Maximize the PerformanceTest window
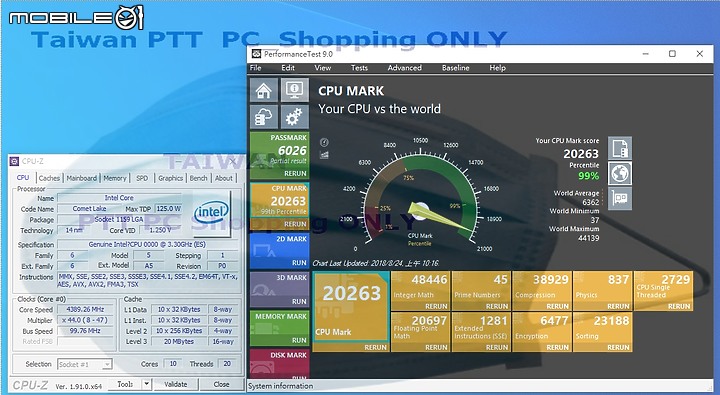Image resolution: width=720 pixels, height=395 pixels. pos(672,54)
